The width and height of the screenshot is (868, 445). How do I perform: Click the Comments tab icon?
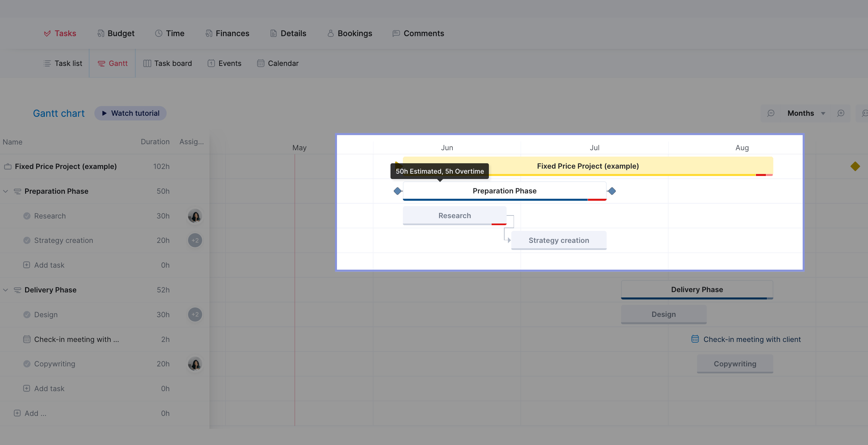(395, 33)
